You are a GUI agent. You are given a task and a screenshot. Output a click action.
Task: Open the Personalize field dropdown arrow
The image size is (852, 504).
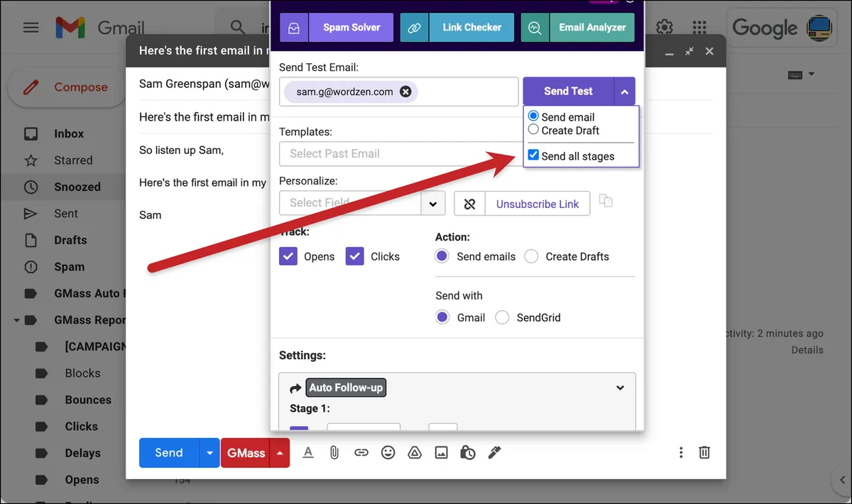[433, 204]
